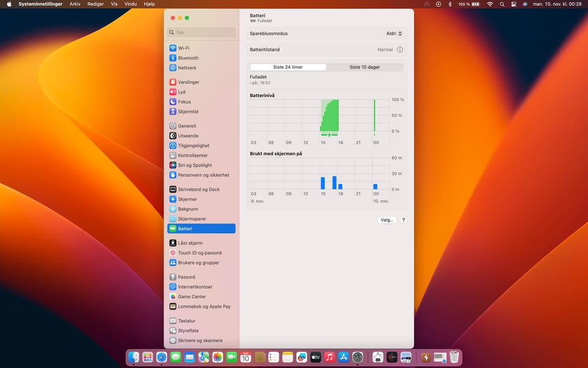This screenshot has width=588, height=368.
Task: Open the Vis menu in the menu bar
Action: (x=114, y=4)
